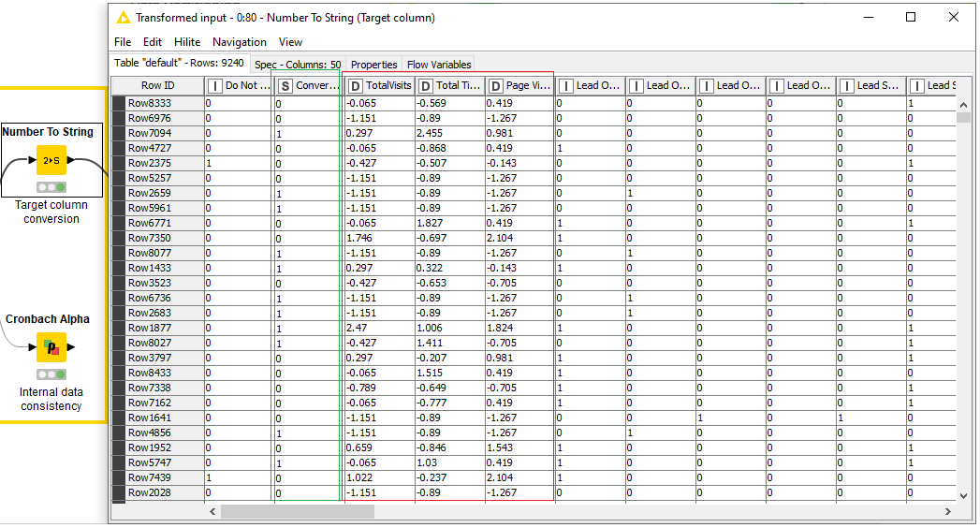The image size is (980, 528).
Task: Click the Total Ti... value 2.455 in Row7094
Action: 449,133
